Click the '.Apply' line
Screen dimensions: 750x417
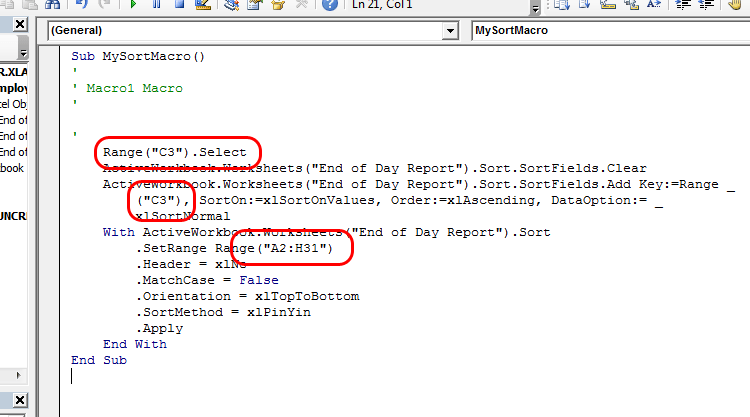tap(159, 329)
